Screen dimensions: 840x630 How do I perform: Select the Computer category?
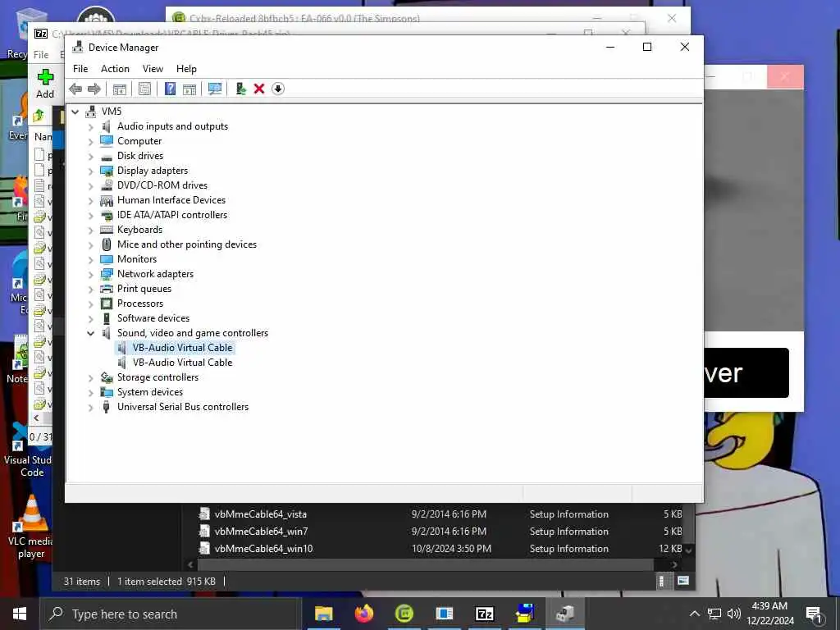(139, 141)
